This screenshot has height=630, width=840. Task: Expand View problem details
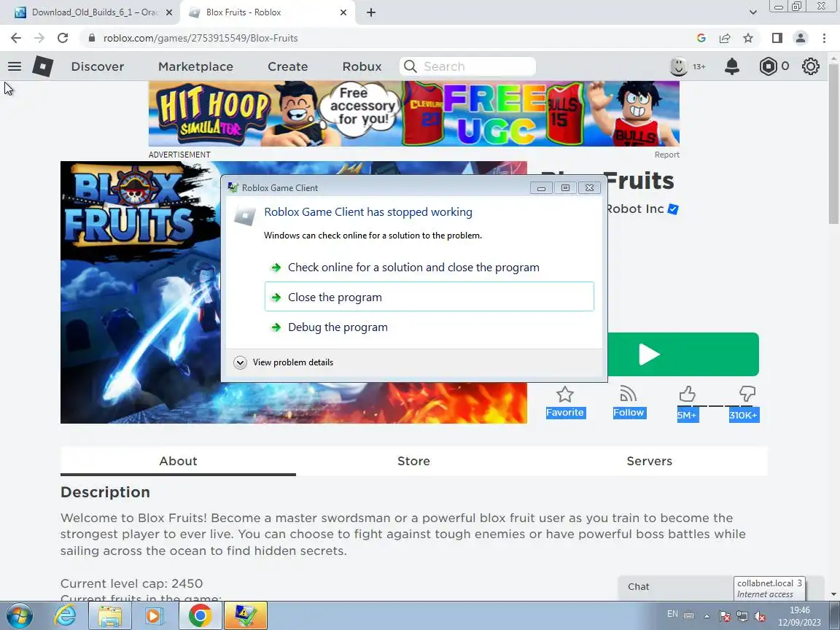[284, 362]
